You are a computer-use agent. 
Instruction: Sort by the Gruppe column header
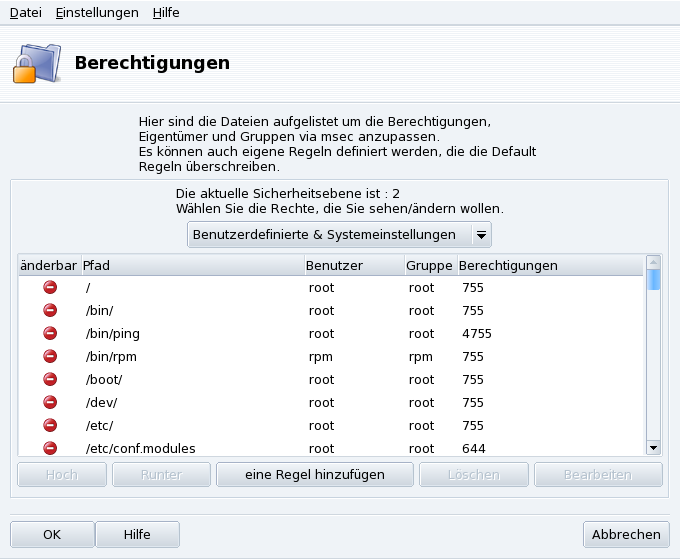(431, 265)
